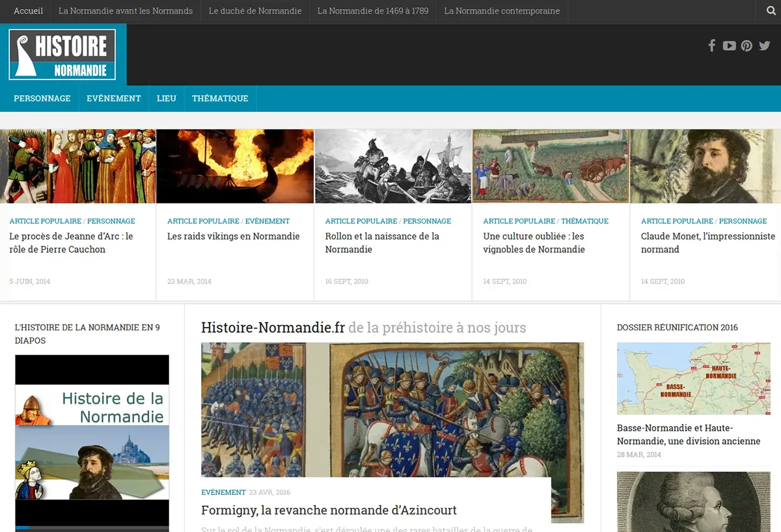The width and height of the screenshot is (781, 532).
Task: Open engraved portrait thumbnail in sidebar
Action: coord(693,501)
